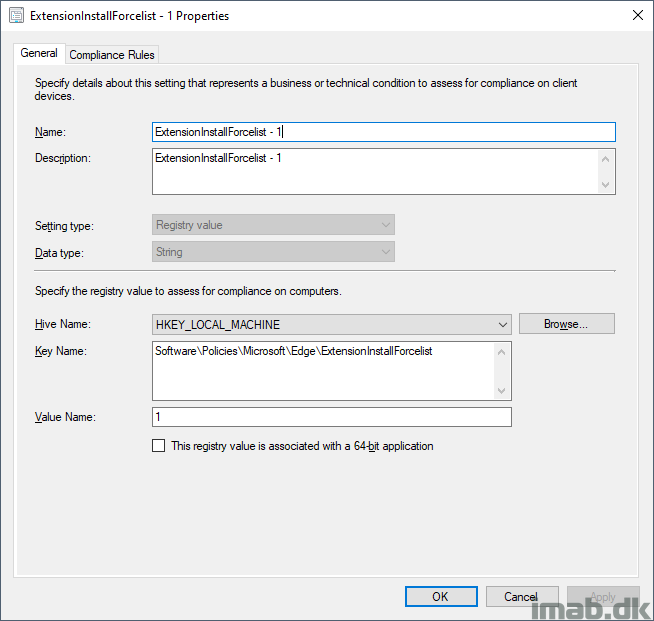Open the Compliance Rules tab

pos(112,55)
